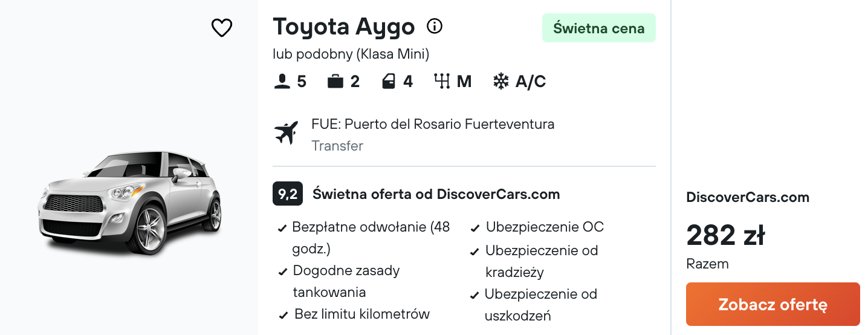Viewport: 868px width, 335px height.
Task: Click the Świetna oferta od DiscoverCars.com heading
Action: point(436,194)
